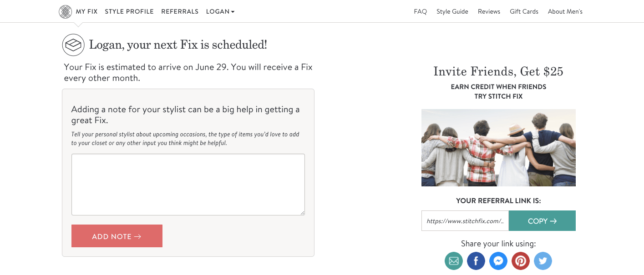
Task: Open the Reviews link
Action: [x=489, y=11]
